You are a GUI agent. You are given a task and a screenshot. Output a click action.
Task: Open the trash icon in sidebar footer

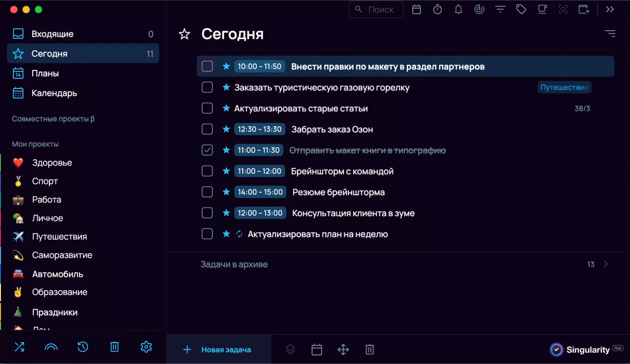[115, 347]
